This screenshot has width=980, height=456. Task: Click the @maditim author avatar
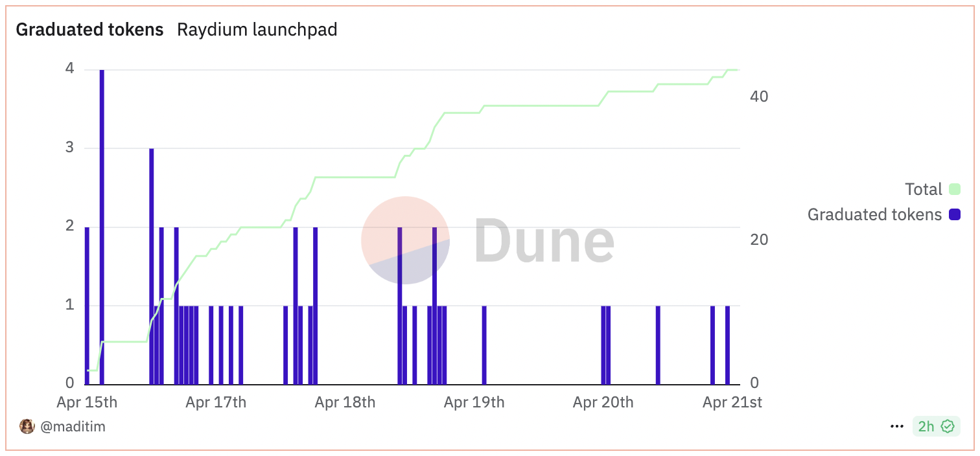27,426
